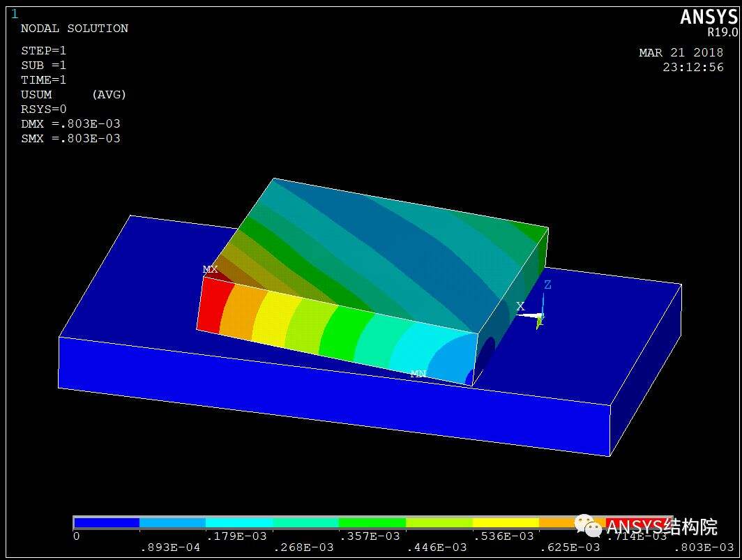Screen dimensions: 742x560
Task: Click the .268E-03 legend value
Action: point(304,547)
